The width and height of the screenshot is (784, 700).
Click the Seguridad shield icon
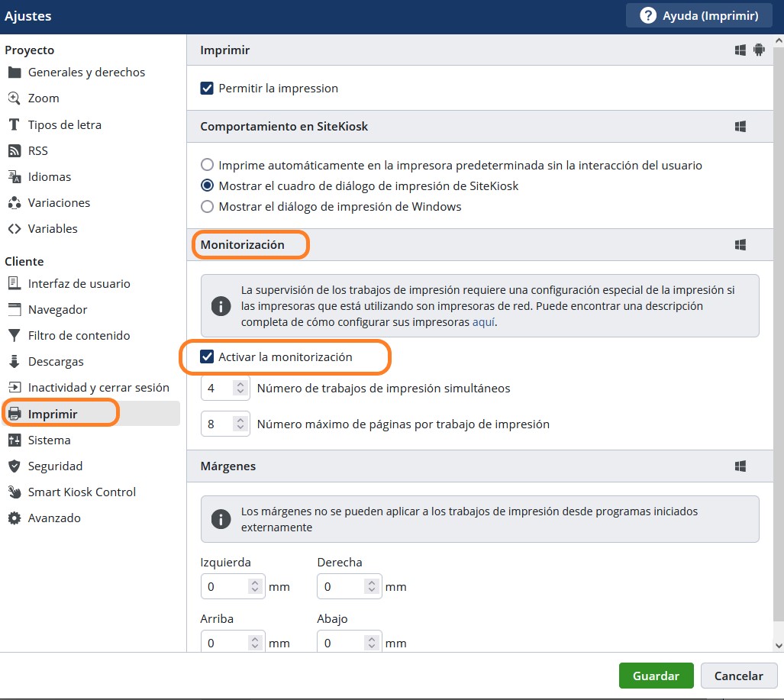point(14,466)
